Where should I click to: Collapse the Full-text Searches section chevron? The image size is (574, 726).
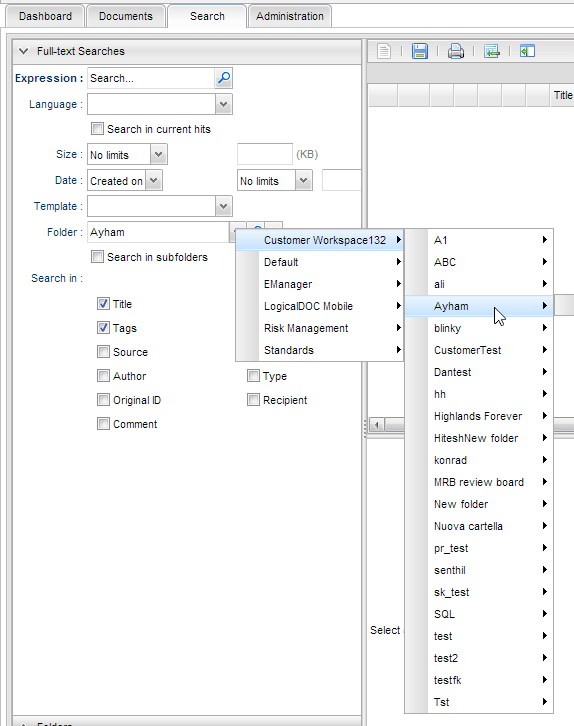coord(23,51)
